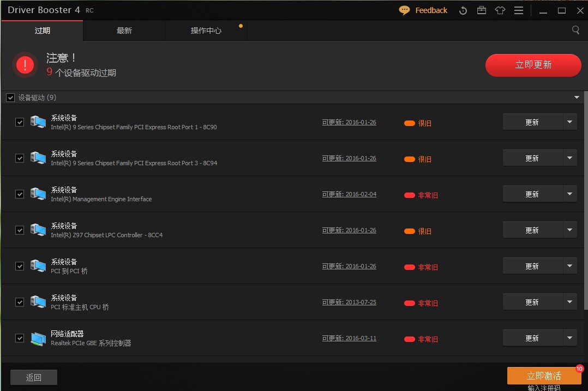
Task: Click the orange 立即激活 button
Action: point(544,376)
